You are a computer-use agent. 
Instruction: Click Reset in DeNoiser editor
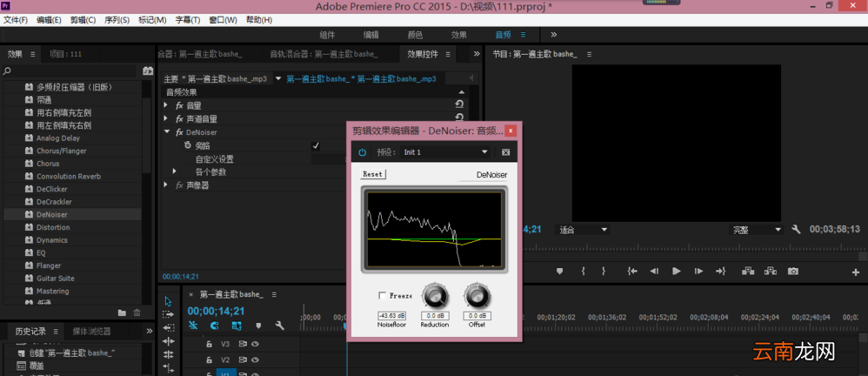pyautogui.click(x=372, y=174)
